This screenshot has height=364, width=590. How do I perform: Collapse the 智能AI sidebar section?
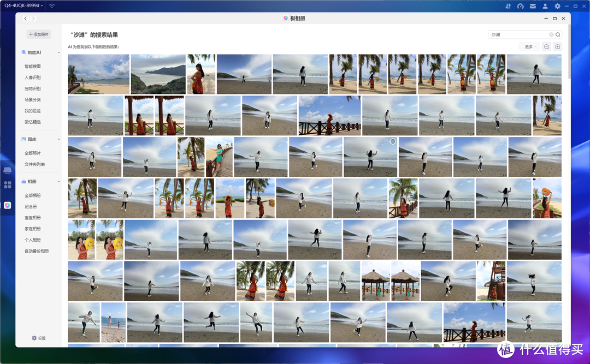(58, 52)
